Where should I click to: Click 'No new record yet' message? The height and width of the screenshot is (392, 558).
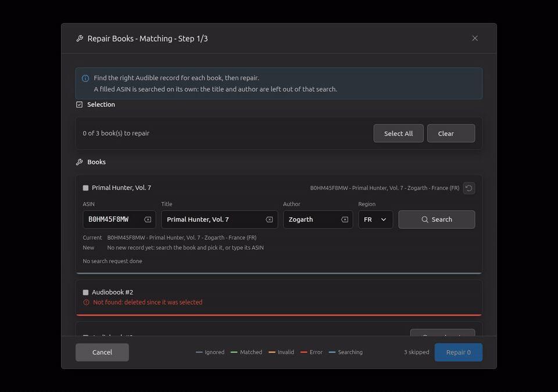(185, 247)
